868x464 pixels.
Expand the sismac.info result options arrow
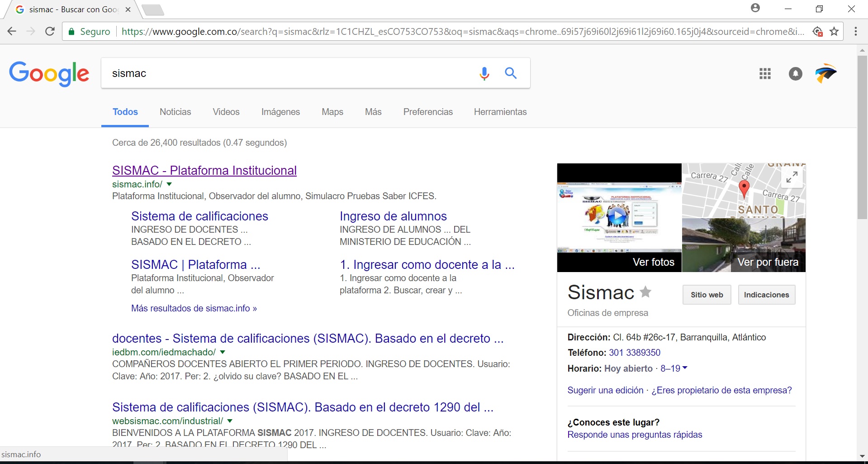(169, 184)
